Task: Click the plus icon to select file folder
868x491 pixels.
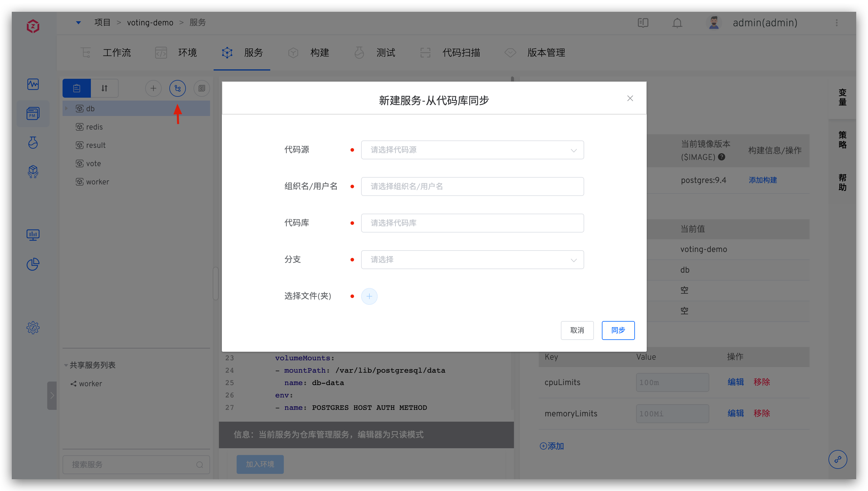Action: click(369, 297)
